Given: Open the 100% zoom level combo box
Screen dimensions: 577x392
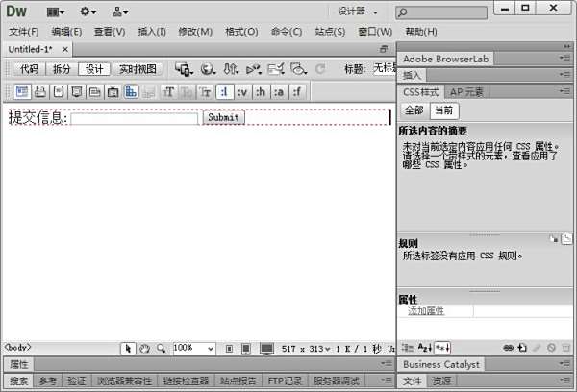Looking at the screenshot, I should pyautogui.click(x=194, y=348).
